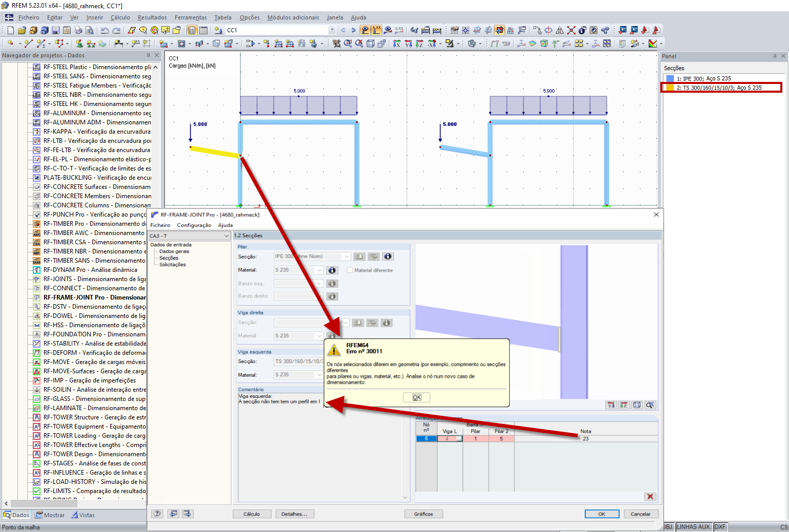Screen dimensions: 789x532
Task: Click the Cálculo button in dialog
Action: coord(252,514)
